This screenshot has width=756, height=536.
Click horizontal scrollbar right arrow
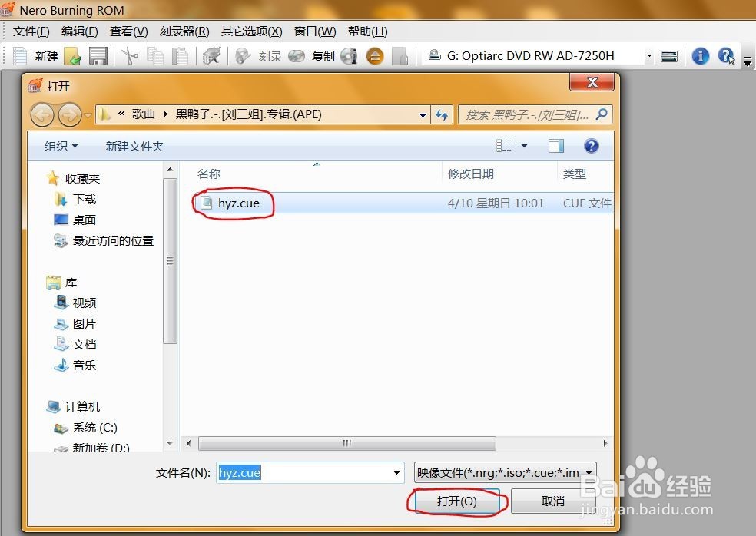pyautogui.click(x=605, y=443)
